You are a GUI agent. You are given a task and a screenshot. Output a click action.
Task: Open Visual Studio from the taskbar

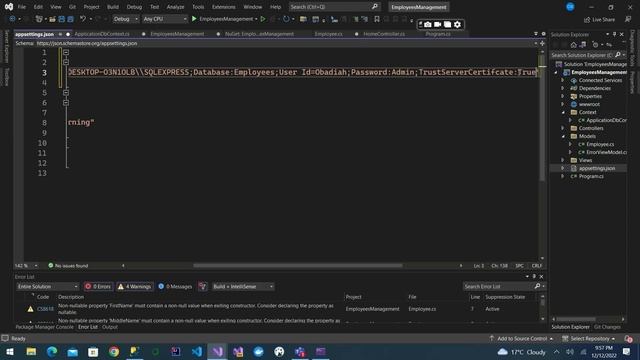[218, 351]
